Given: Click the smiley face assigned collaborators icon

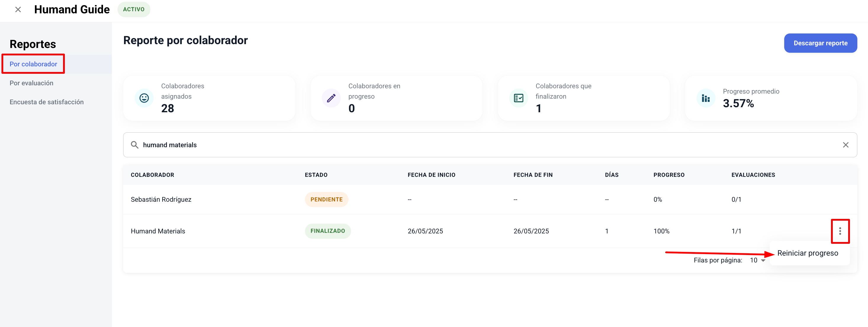Looking at the screenshot, I should [144, 98].
